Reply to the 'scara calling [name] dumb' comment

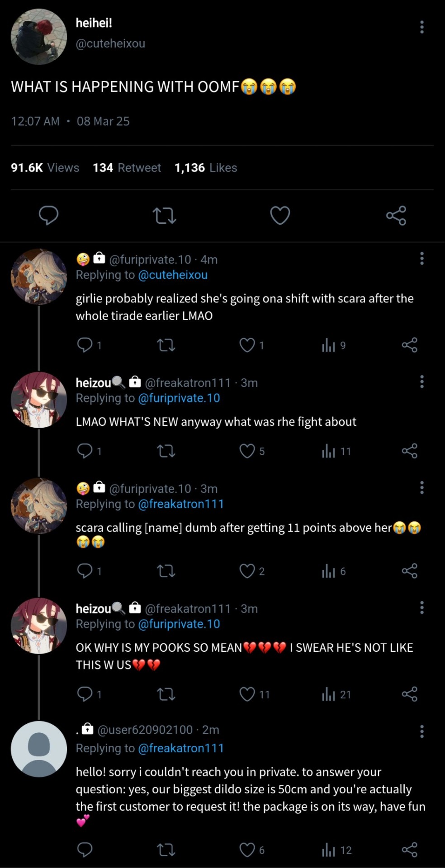tap(85, 571)
